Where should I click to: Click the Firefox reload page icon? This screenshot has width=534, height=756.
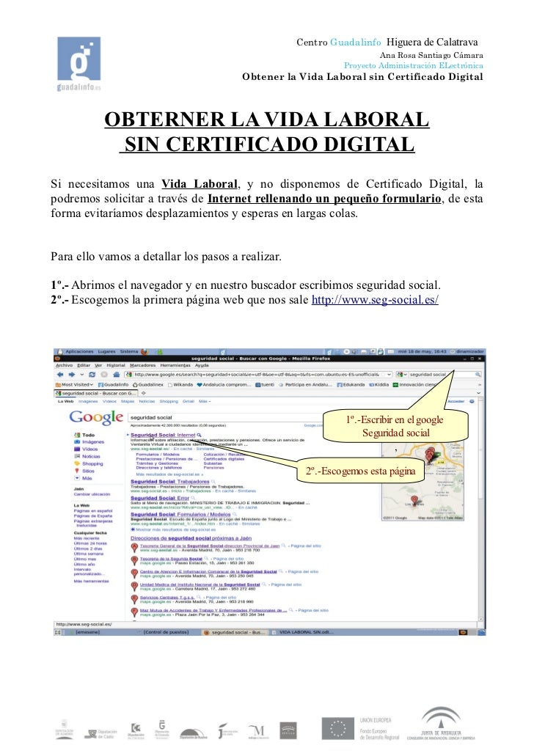92,375
